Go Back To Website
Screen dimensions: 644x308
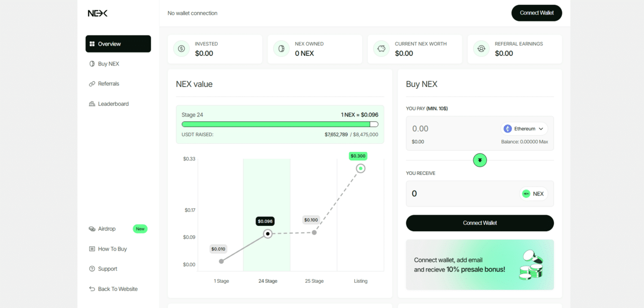pos(118,289)
